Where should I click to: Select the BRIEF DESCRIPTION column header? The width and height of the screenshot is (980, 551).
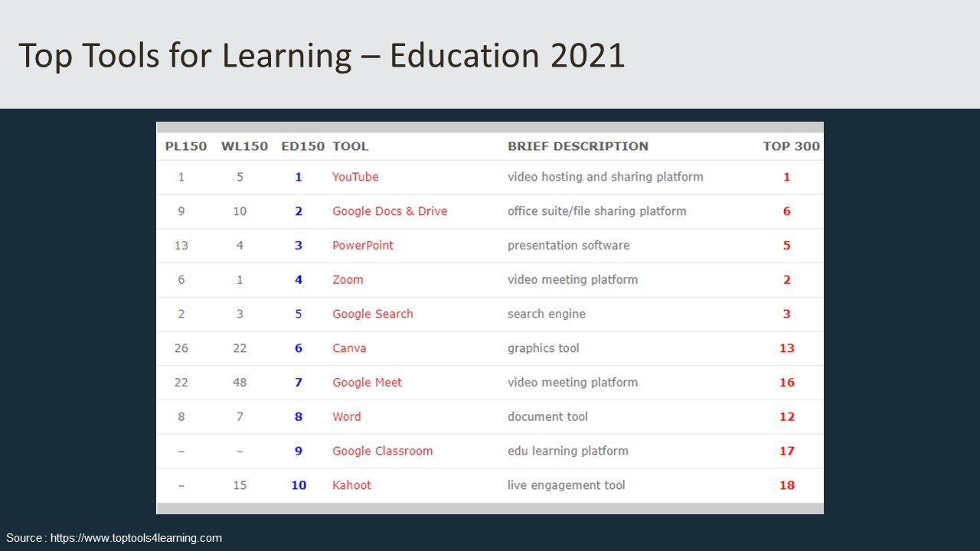coord(578,146)
